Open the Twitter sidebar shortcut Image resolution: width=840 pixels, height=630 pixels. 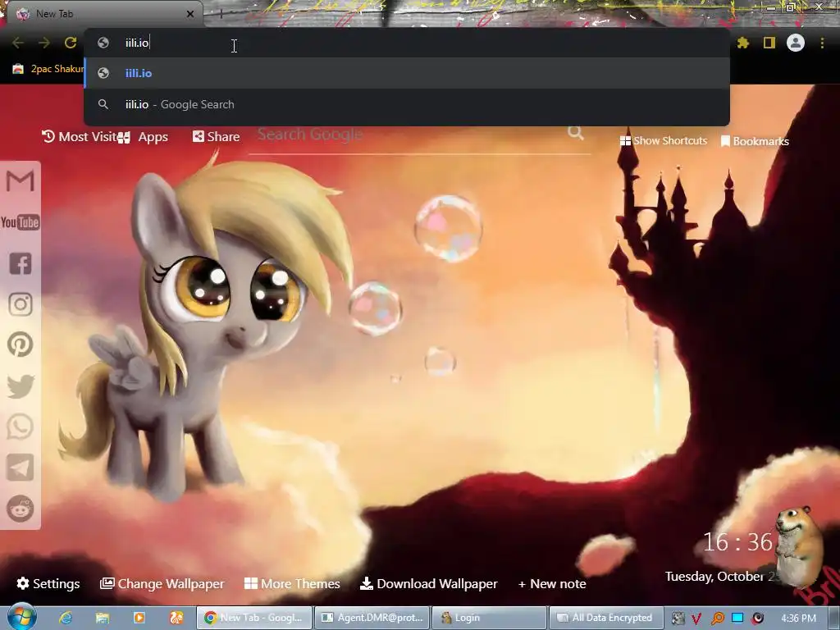(21, 386)
